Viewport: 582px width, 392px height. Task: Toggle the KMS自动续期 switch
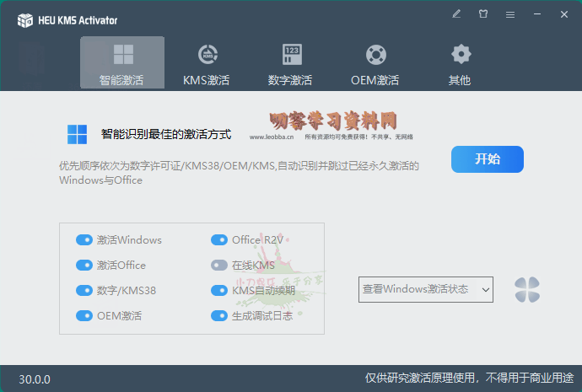(219, 291)
